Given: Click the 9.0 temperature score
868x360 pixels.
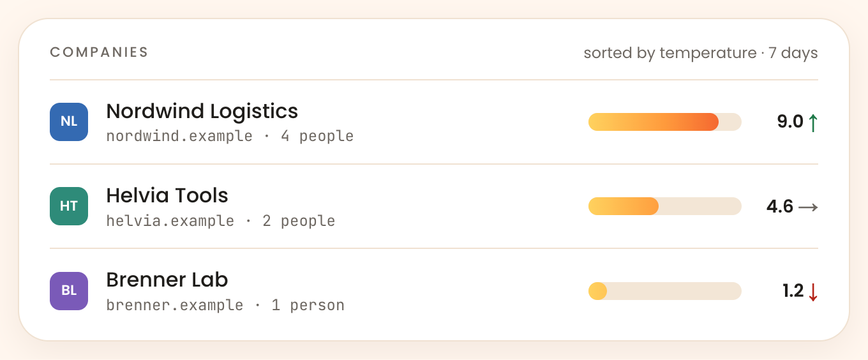Looking at the screenshot, I should click(x=790, y=122).
